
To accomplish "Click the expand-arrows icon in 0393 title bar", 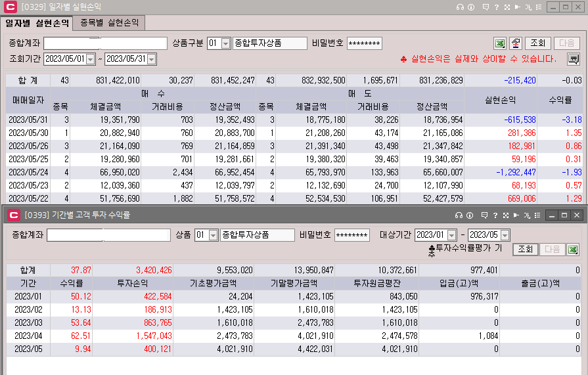I will tap(506, 215).
